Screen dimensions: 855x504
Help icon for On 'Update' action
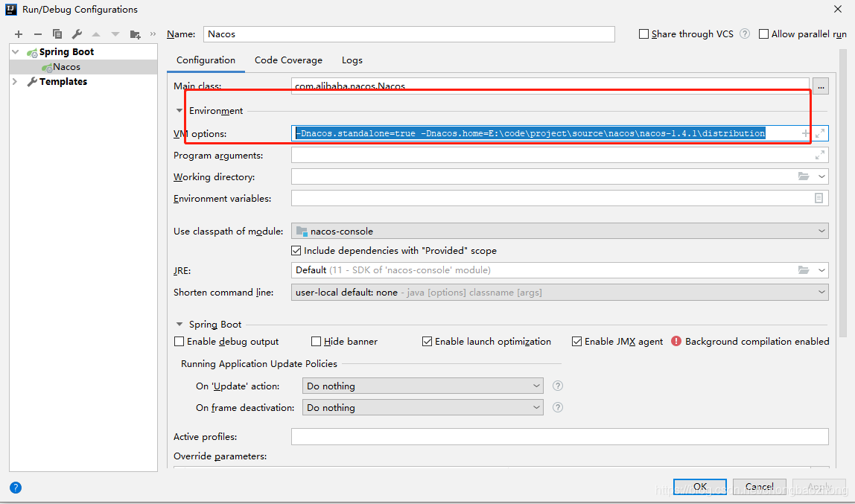[x=557, y=386]
